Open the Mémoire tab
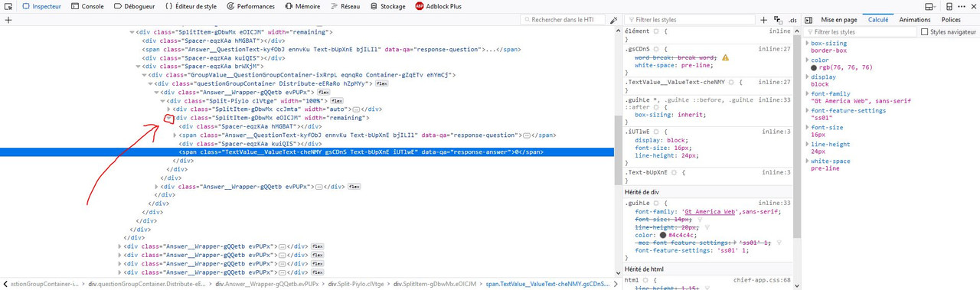The height and width of the screenshot is (290, 980). tap(302, 6)
